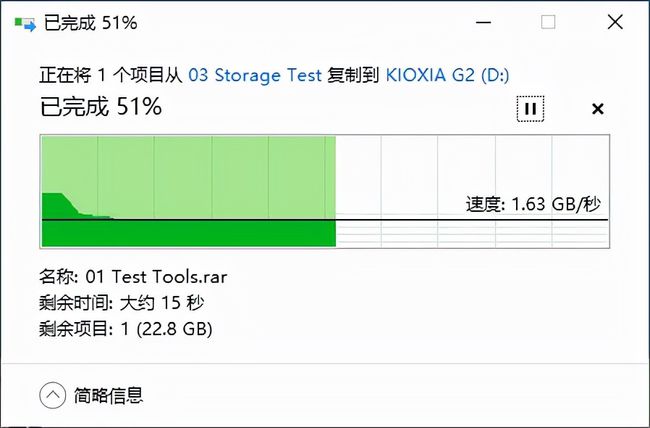Maximize the copy progress window
The width and height of the screenshot is (650, 428).
point(548,22)
